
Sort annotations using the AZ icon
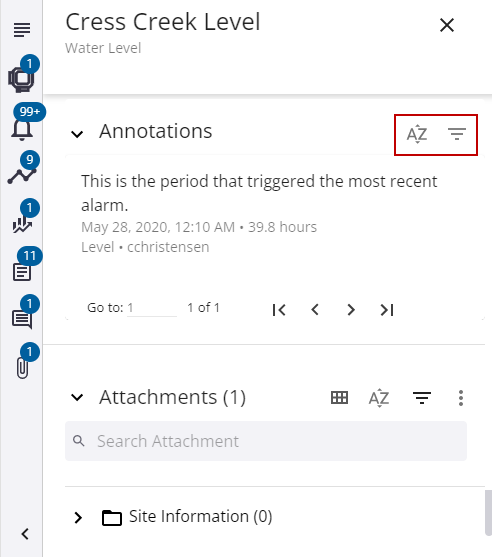pyautogui.click(x=417, y=134)
